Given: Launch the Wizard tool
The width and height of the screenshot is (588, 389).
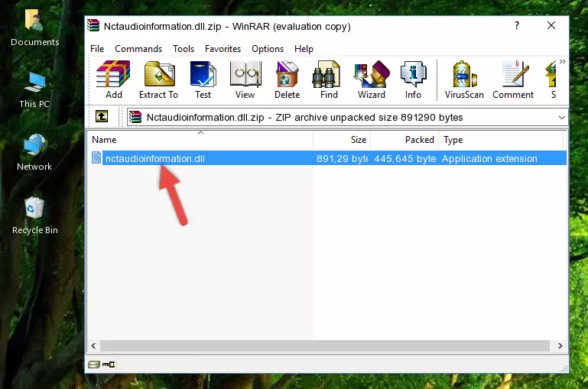Looking at the screenshot, I should click(372, 79).
